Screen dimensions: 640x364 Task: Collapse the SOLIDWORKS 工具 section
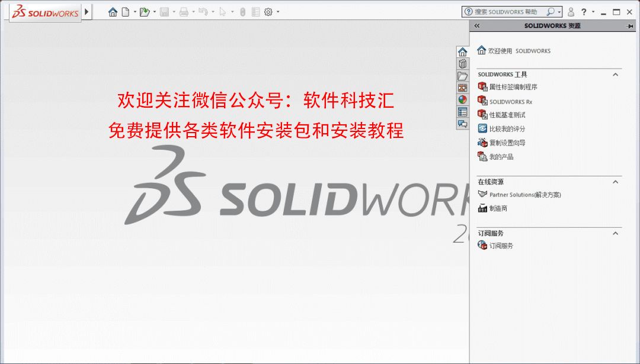pyautogui.click(x=616, y=75)
